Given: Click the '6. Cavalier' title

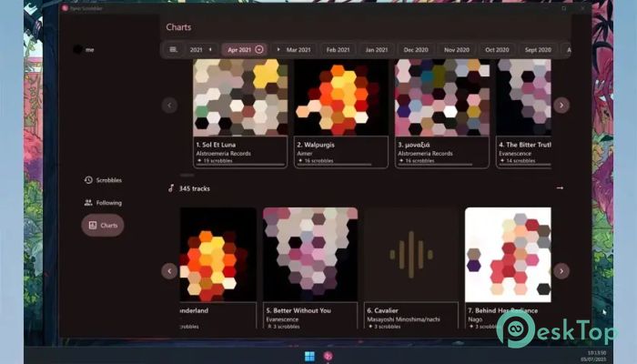Looking at the screenshot, I should click(382, 310).
